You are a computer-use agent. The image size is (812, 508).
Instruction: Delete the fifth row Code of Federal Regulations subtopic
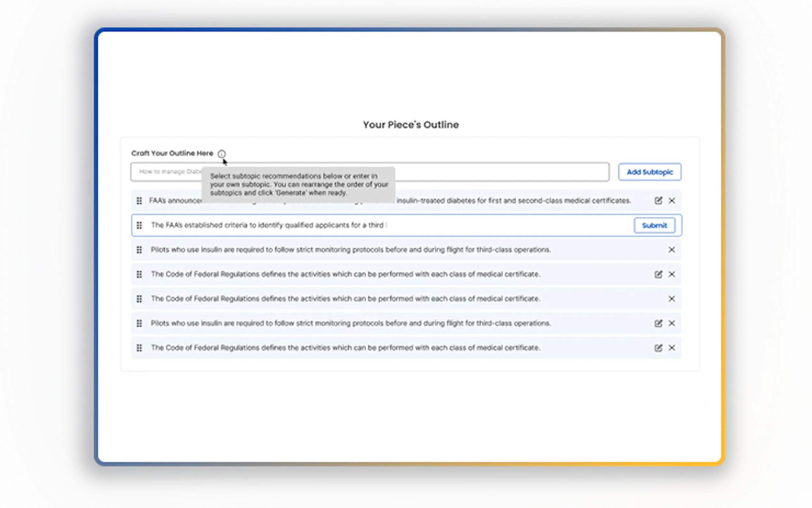pos(672,299)
